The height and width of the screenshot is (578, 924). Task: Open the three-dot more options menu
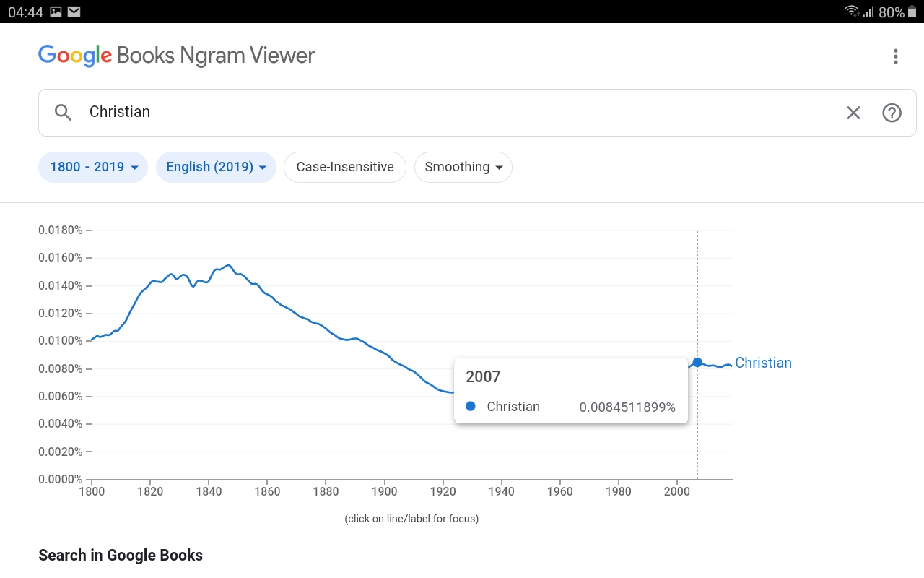895,56
